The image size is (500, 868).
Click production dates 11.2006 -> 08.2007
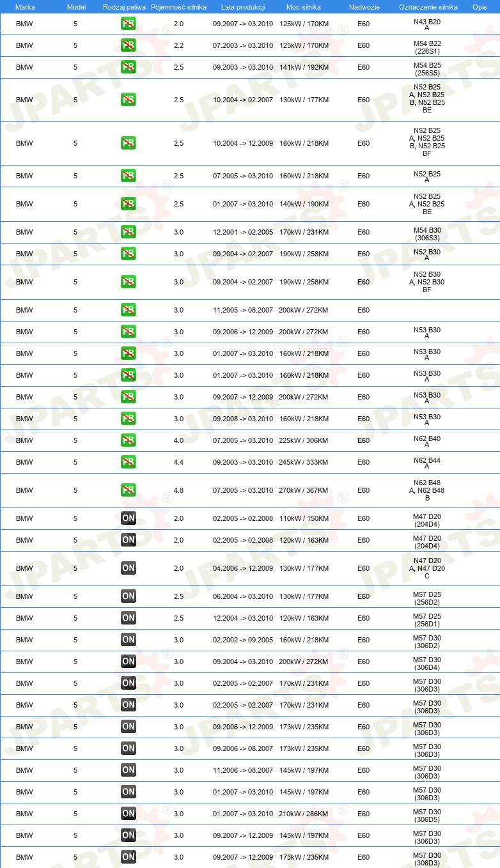243,770
